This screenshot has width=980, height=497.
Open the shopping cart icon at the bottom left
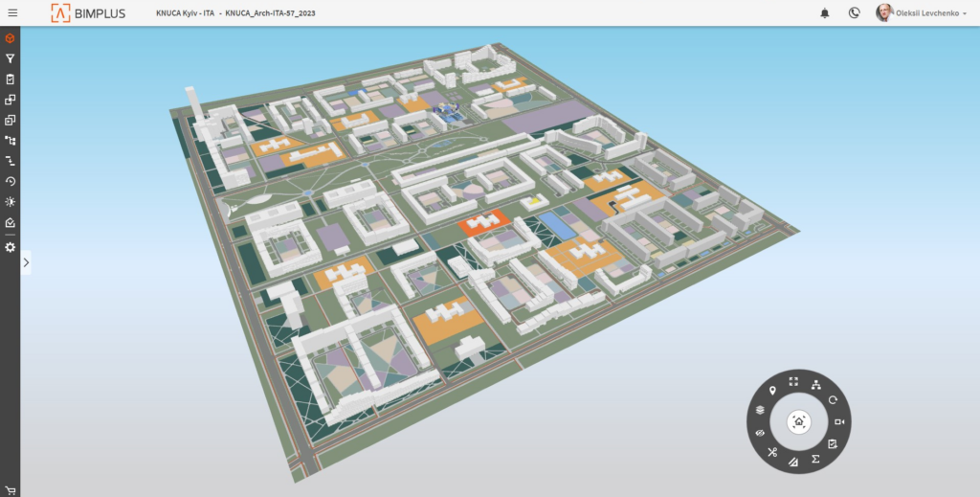click(10, 490)
